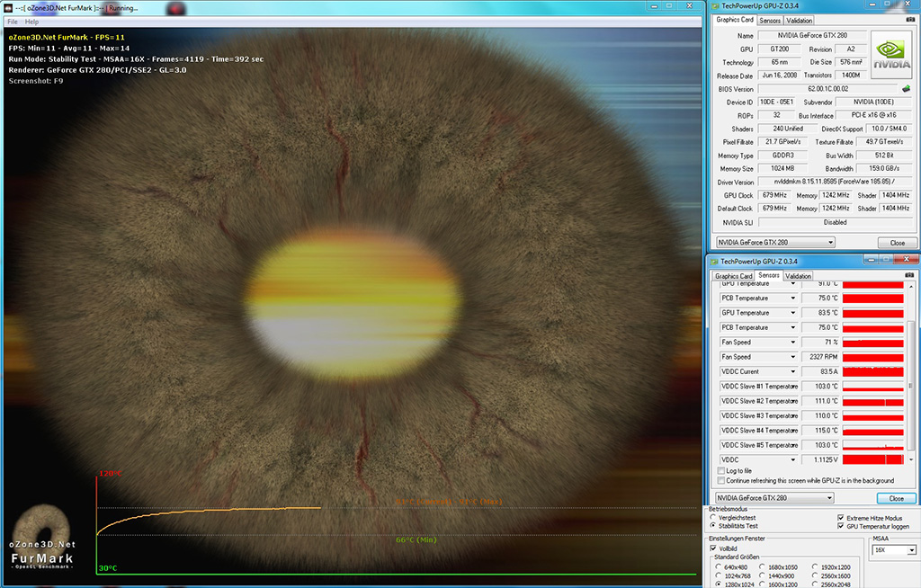Screen dimensions: 921x588
Task: Switch to the Validation tab in the upper GPU-Z window
Action: click(799, 21)
